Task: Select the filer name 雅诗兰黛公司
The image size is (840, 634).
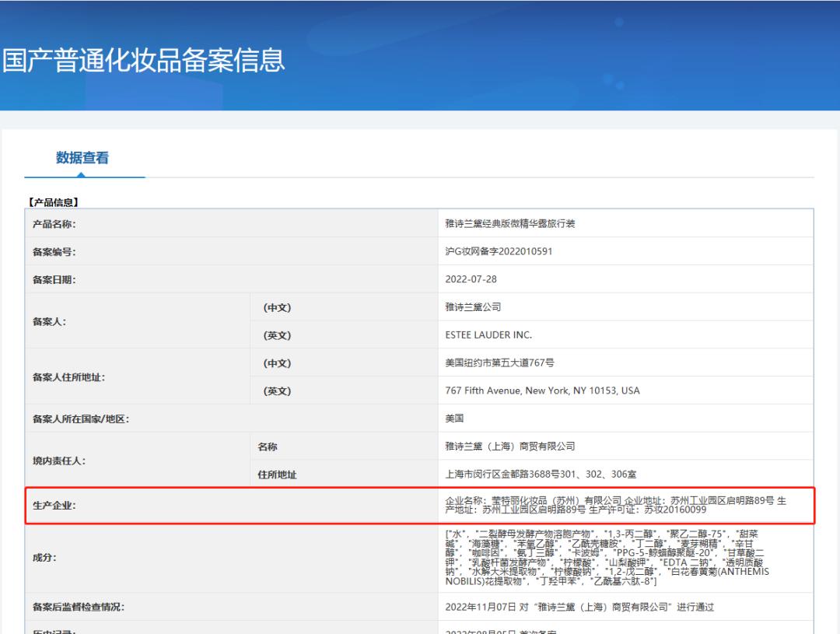Action: coord(473,307)
